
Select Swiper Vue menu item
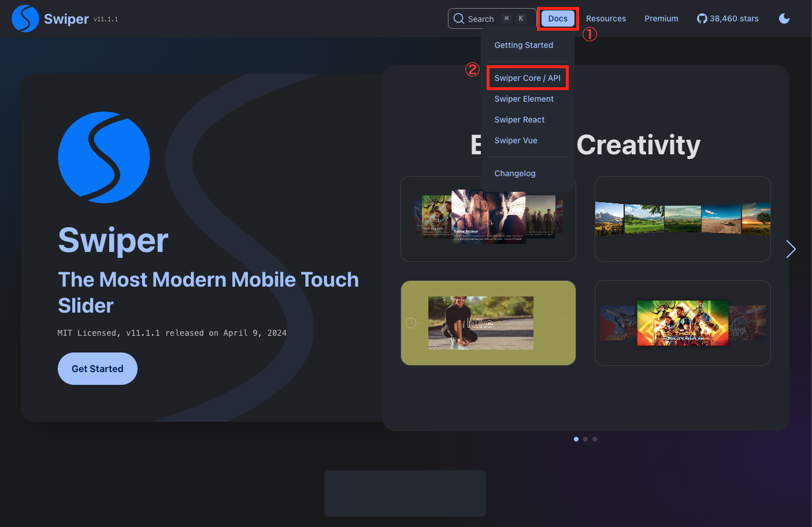[x=516, y=140]
